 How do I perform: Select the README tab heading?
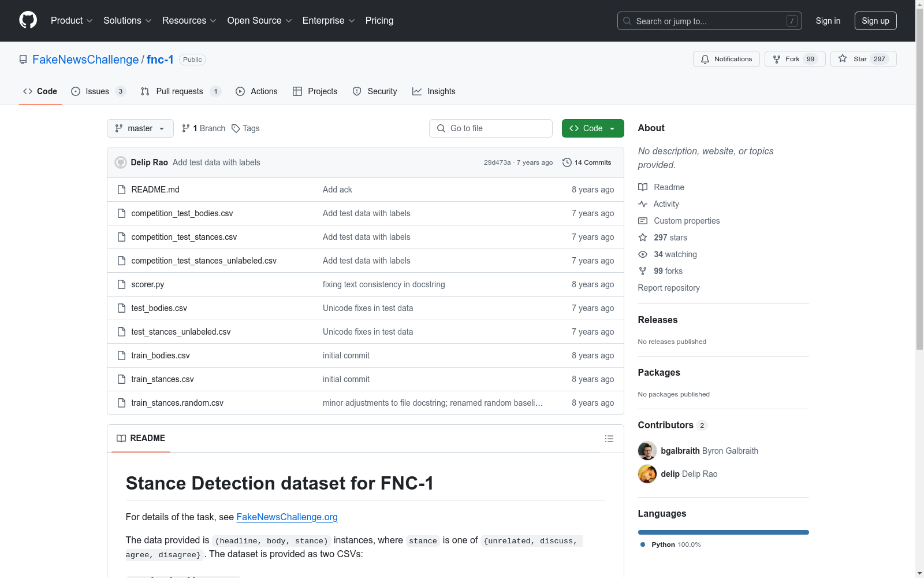(x=141, y=438)
